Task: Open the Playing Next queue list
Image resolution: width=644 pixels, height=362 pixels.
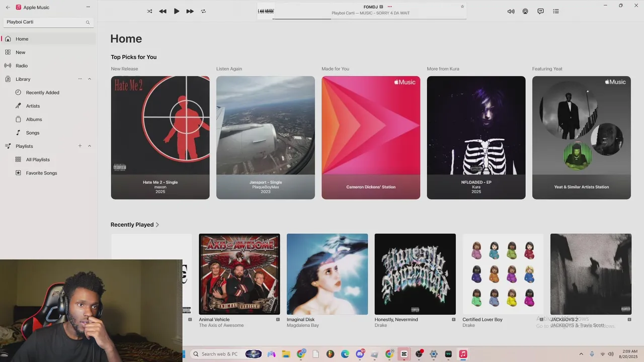Action: tap(556, 11)
